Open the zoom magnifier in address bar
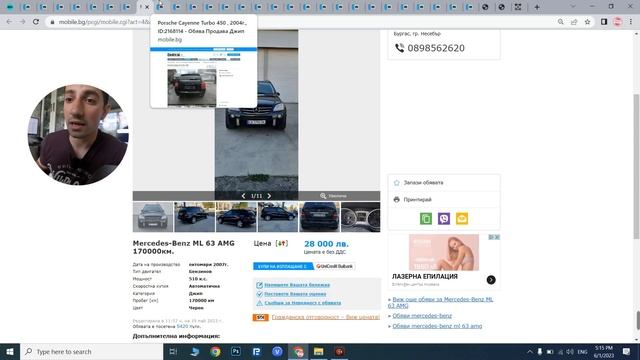Image resolution: width=640 pixels, height=360 pixels. click(561, 22)
